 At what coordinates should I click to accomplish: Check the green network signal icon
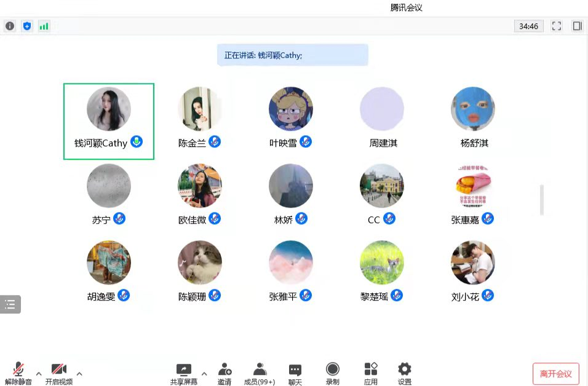click(44, 26)
